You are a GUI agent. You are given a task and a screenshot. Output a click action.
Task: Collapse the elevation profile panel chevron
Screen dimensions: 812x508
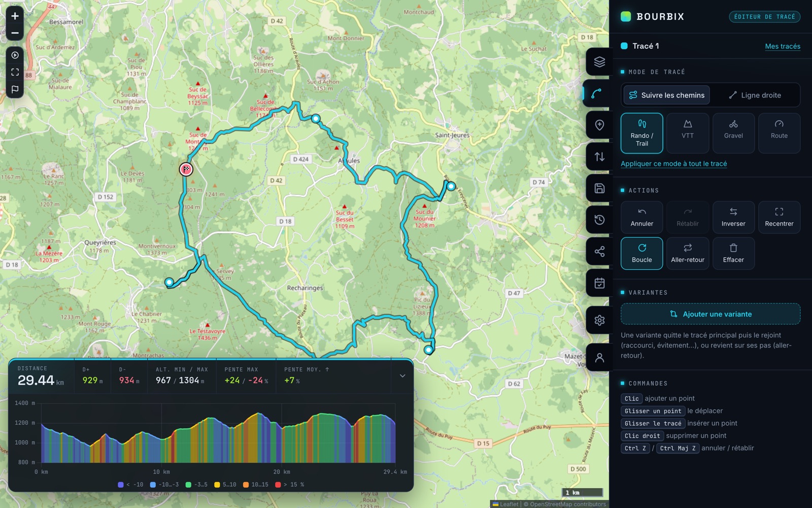point(402,376)
